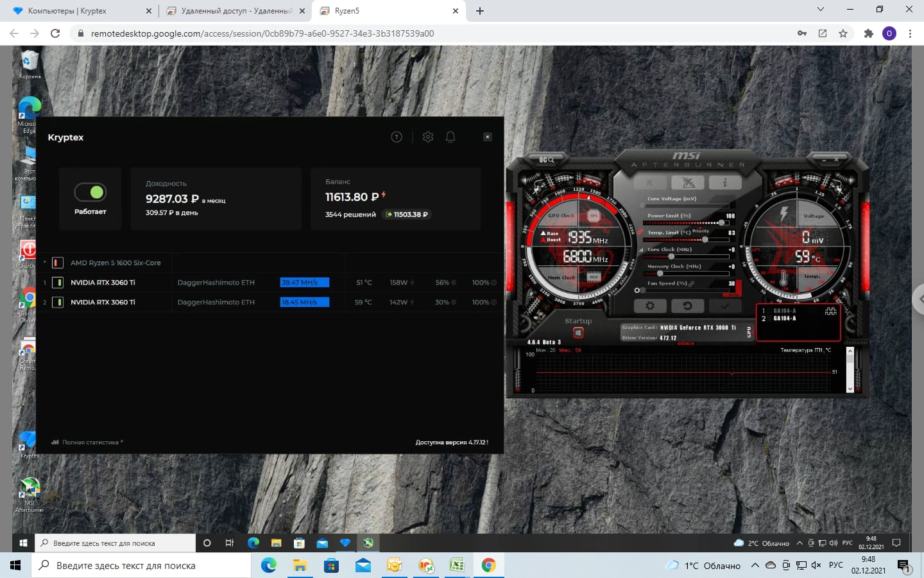924x578 pixels.
Task: Adjust the Power Limit slider handle
Action: coord(721,223)
